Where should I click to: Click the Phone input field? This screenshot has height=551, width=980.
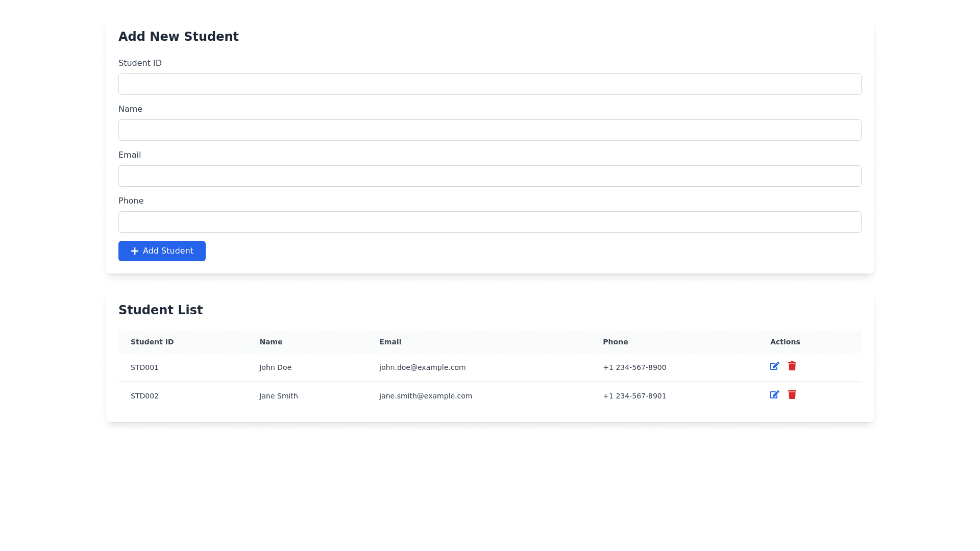(489, 222)
